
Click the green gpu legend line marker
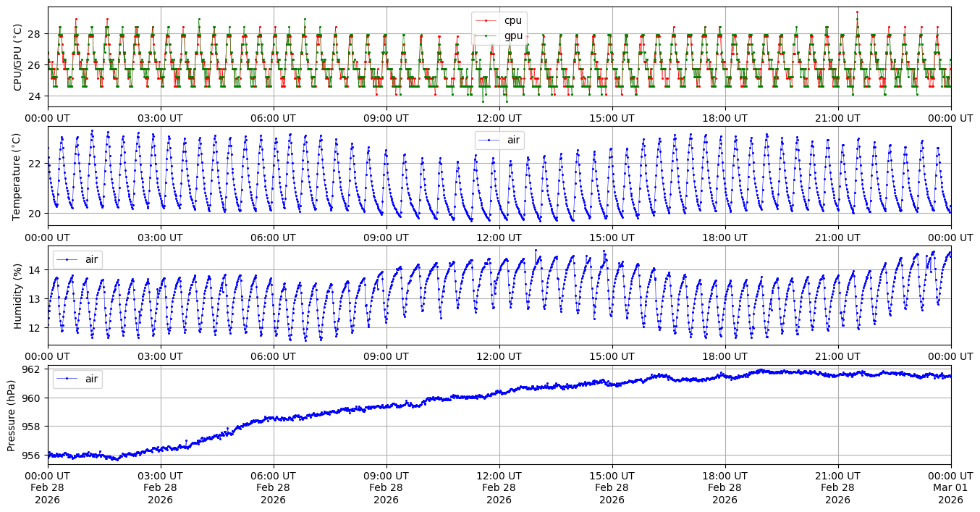pos(486,35)
